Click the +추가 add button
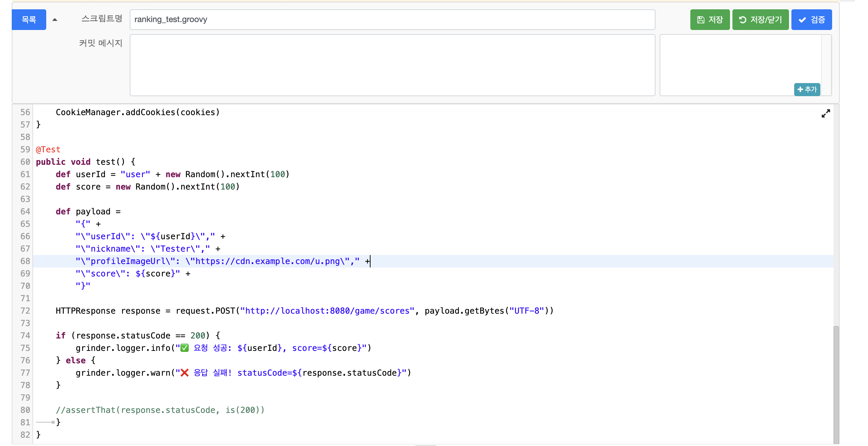868x446 pixels. (807, 90)
